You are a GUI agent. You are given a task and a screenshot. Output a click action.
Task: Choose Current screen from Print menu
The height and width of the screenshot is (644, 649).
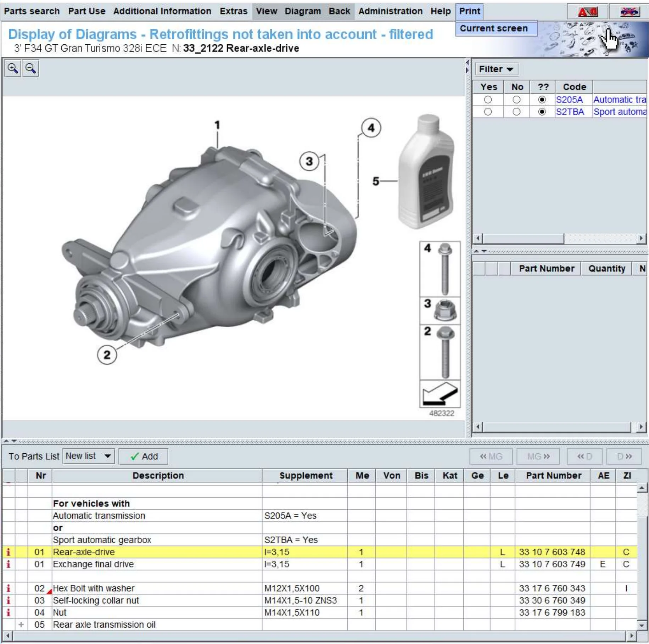tap(496, 28)
